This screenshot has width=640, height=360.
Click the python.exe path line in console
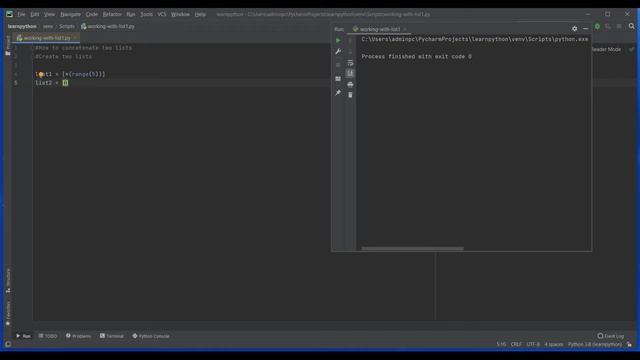[x=475, y=39]
